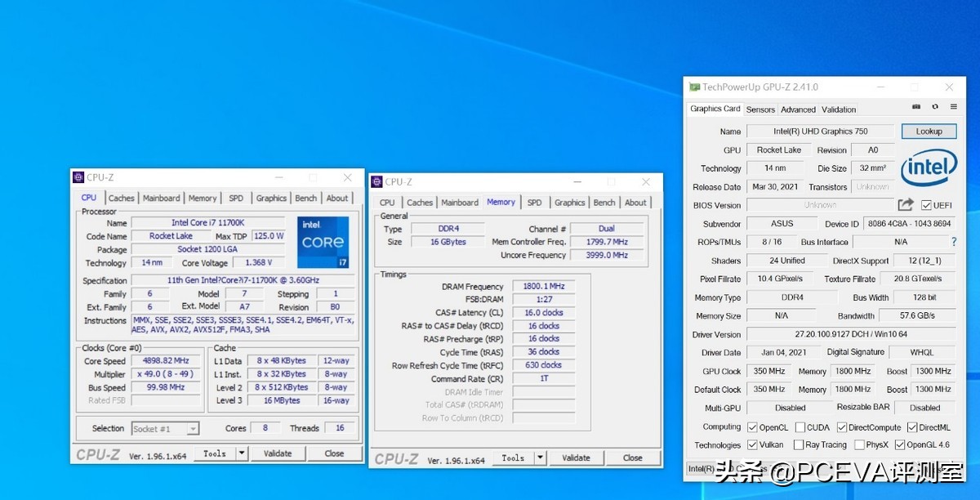Click the Bus Interface question mark icon
The width and height of the screenshot is (980, 500).
point(953,242)
